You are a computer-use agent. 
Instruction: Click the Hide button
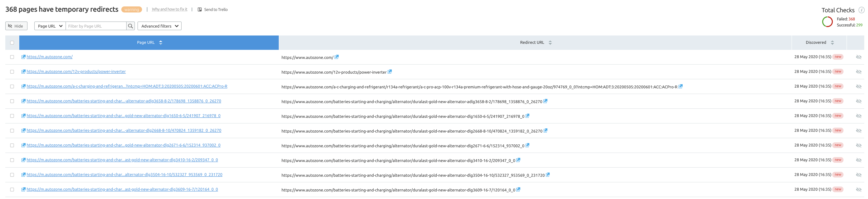click(x=16, y=26)
